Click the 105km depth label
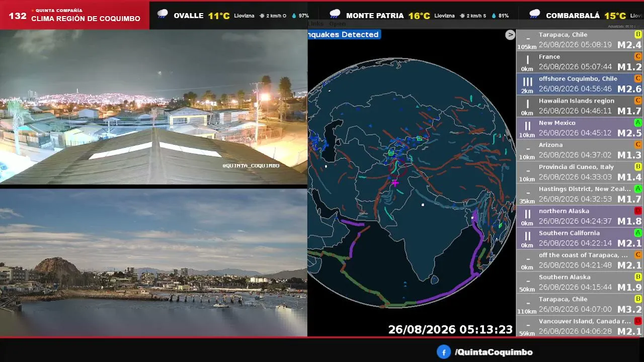This screenshot has height=362, width=644. [527, 47]
